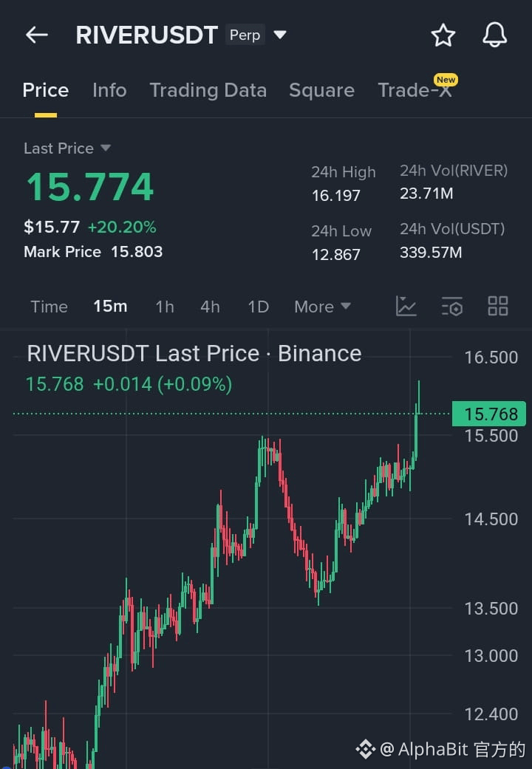Tap the +20.20% change percentage
This screenshot has width=532, height=769.
point(122,227)
